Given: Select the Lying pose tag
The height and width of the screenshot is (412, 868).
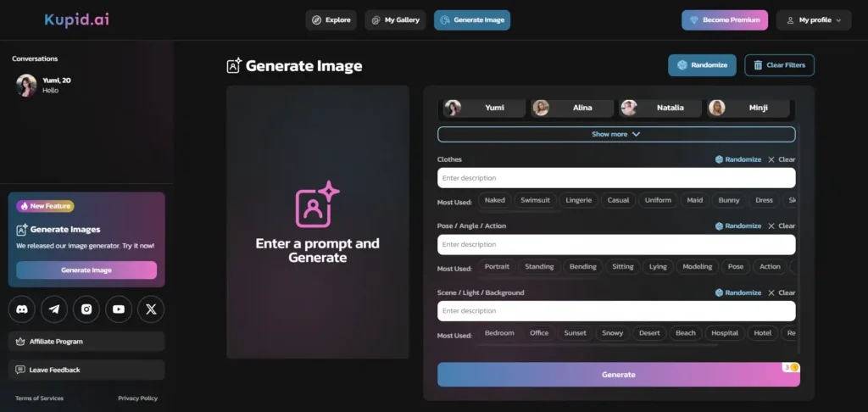Looking at the screenshot, I should coord(658,267).
